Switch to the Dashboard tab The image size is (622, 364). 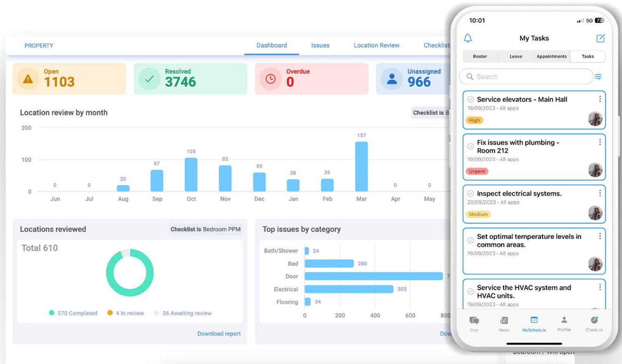pos(271,45)
